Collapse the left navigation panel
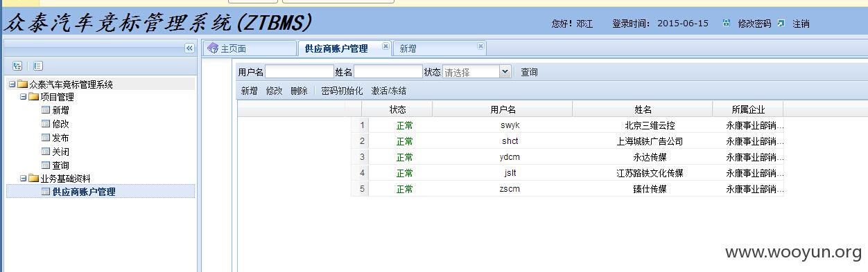Image resolution: width=868 pixels, height=272 pixels. pyautogui.click(x=189, y=48)
